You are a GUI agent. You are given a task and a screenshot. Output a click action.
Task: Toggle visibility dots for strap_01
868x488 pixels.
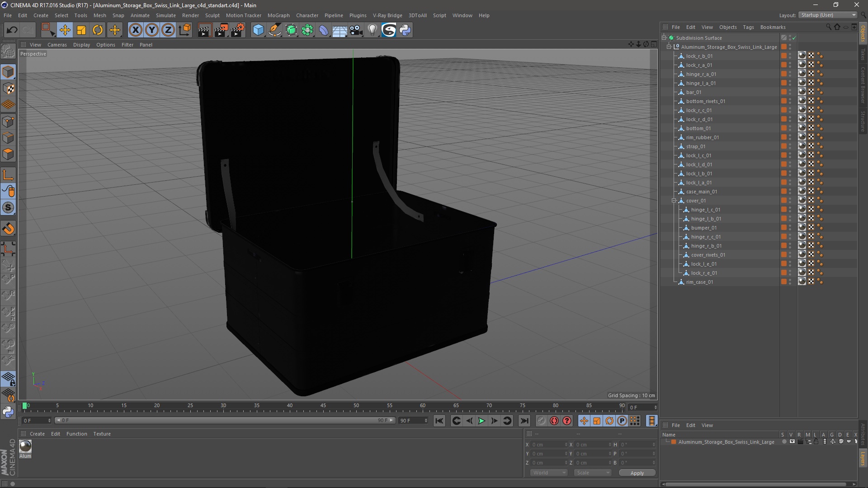pos(790,146)
